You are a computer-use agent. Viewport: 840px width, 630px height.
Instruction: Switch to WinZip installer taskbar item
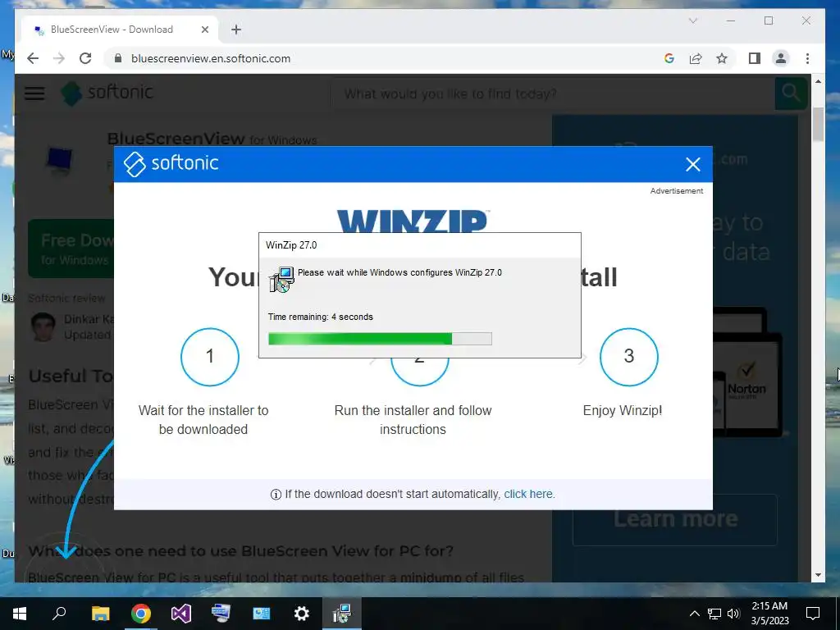point(342,614)
